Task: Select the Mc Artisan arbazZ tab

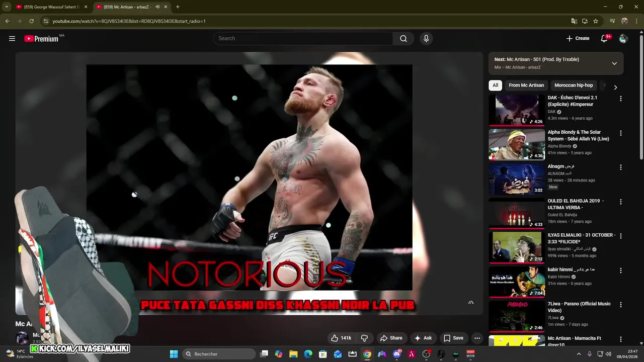Action: point(132,7)
